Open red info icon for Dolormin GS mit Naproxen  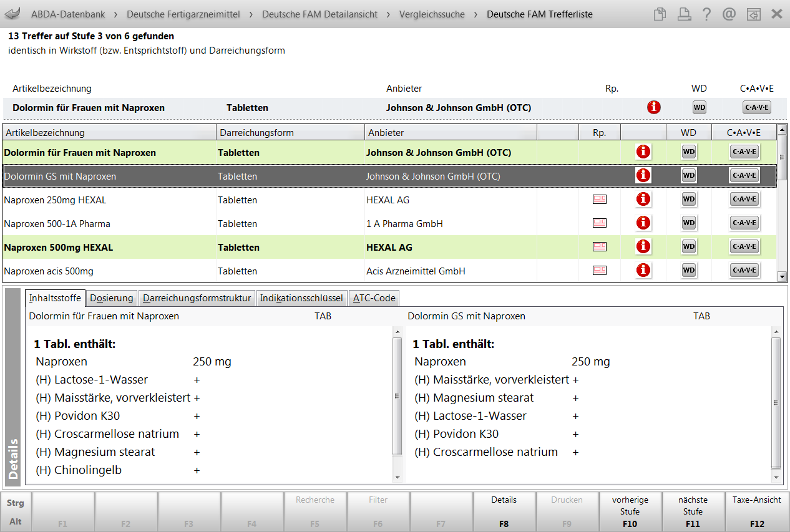(x=643, y=176)
